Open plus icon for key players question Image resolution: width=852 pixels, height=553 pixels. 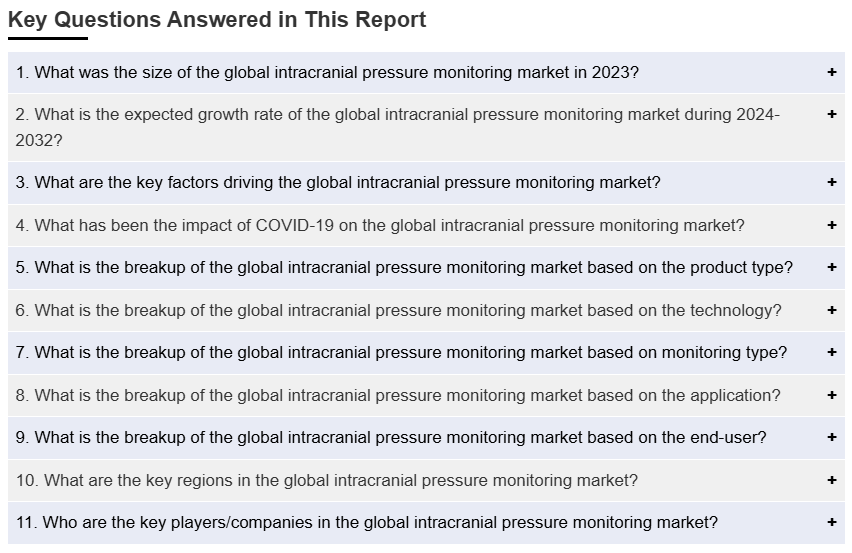pyautogui.click(x=831, y=523)
